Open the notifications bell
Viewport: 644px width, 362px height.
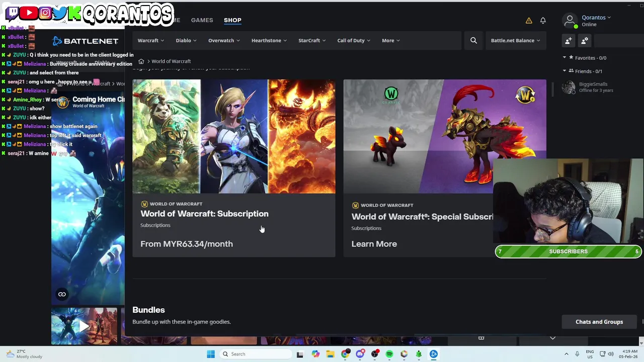543,20
